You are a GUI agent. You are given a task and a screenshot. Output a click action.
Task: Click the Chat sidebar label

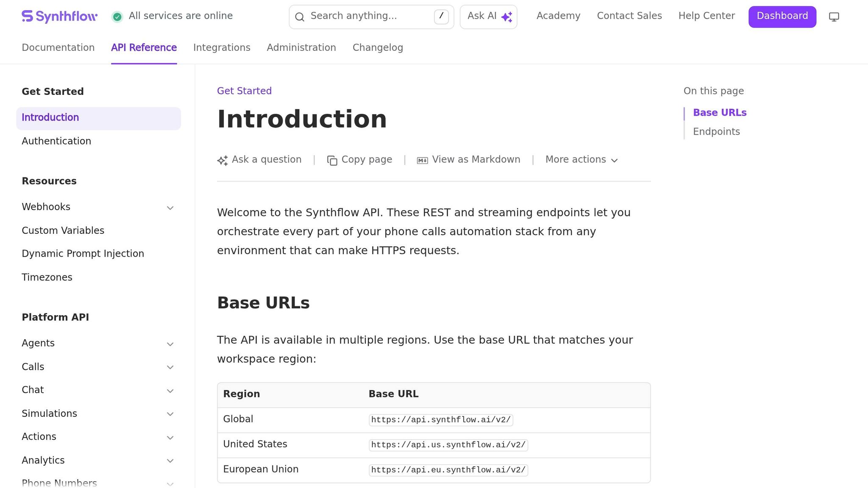pos(33,390)
